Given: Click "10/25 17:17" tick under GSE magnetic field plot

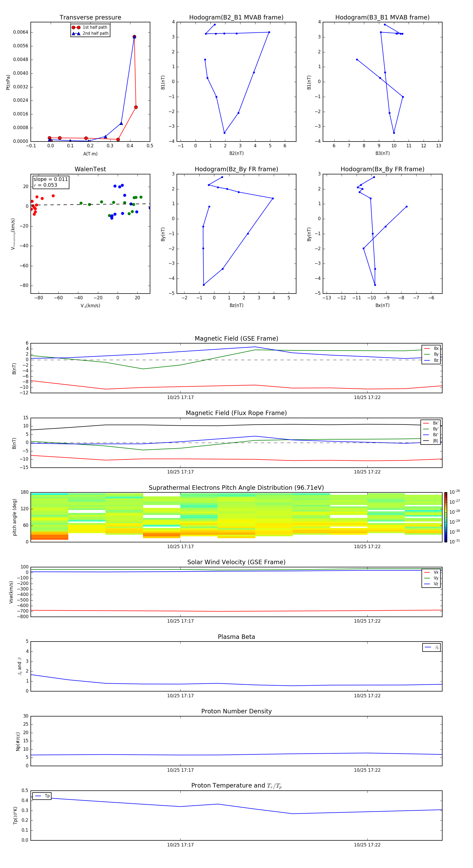Looking at the screenshot, I should coord(181,398).
